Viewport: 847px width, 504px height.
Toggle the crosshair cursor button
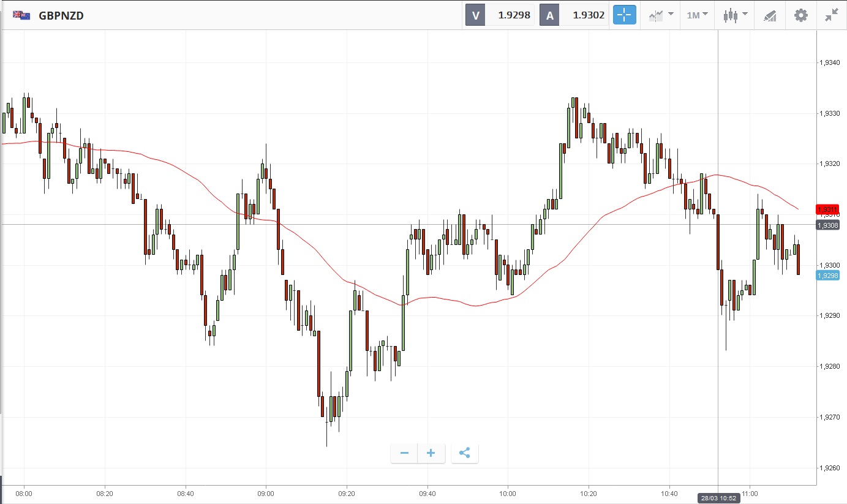(x=625, y=15)
